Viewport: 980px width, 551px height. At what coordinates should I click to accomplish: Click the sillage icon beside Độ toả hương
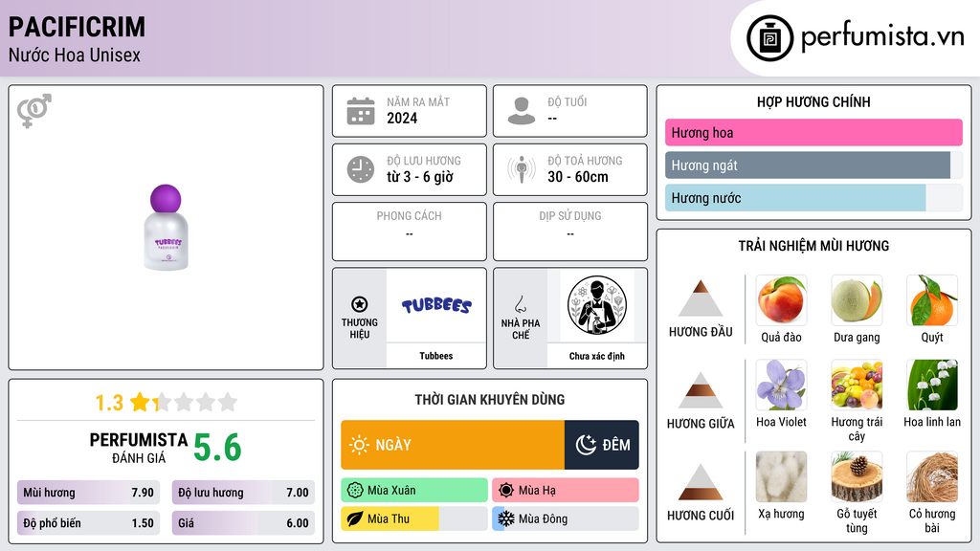(522, 169)
